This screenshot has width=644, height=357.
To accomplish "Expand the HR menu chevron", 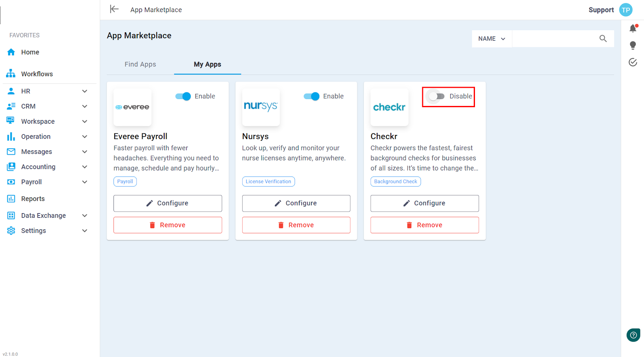I will 85,91.
